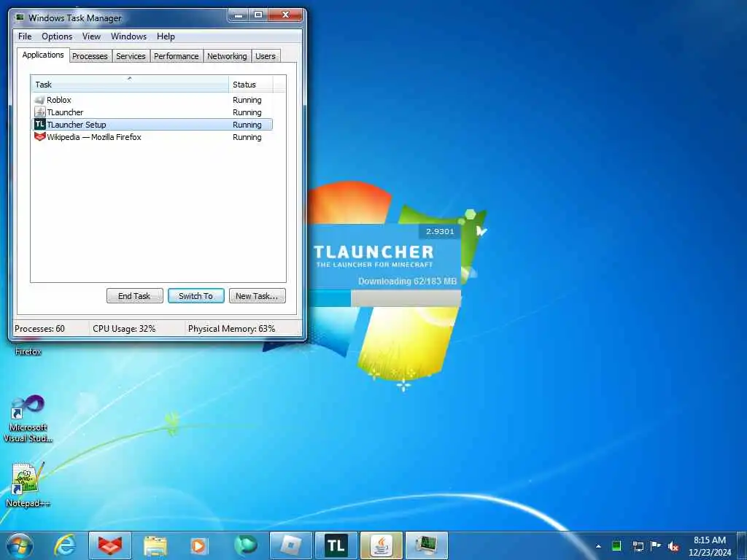Click Processes: 60 status bar entry

pyautogui.click(x=39, y=329)
